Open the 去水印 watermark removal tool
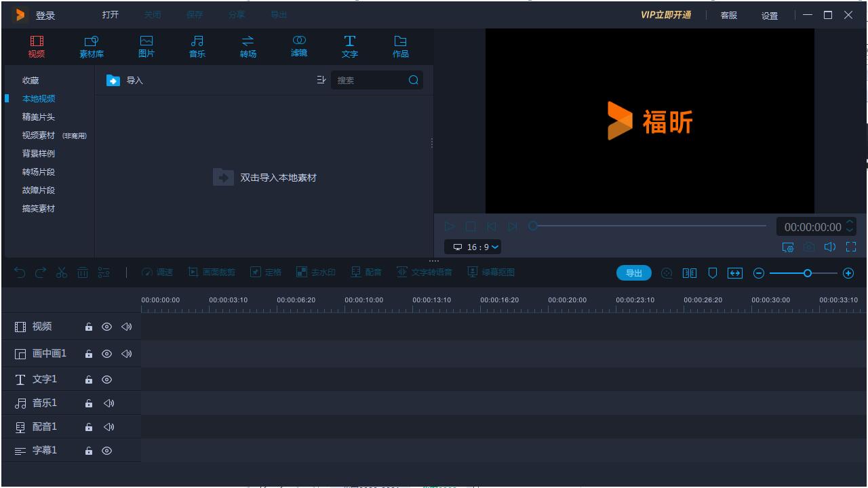The height and width of the screenshot is (488, 868). point(315,272)
